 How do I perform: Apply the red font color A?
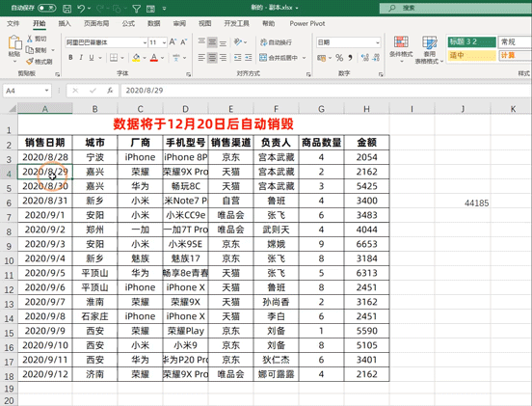[x=154, y=58]
